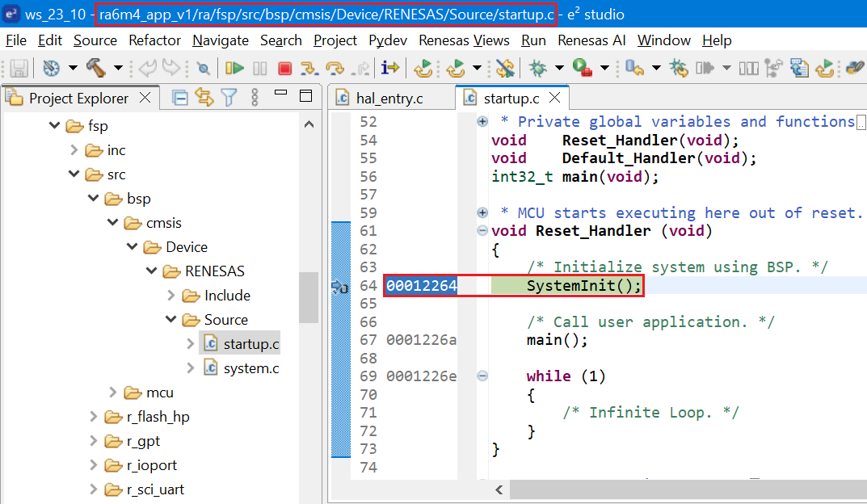Click the grey pause-and-arrow toolbar icon
Screen dimensions: 867x504
pyautogui.click(x=705, y=69)
